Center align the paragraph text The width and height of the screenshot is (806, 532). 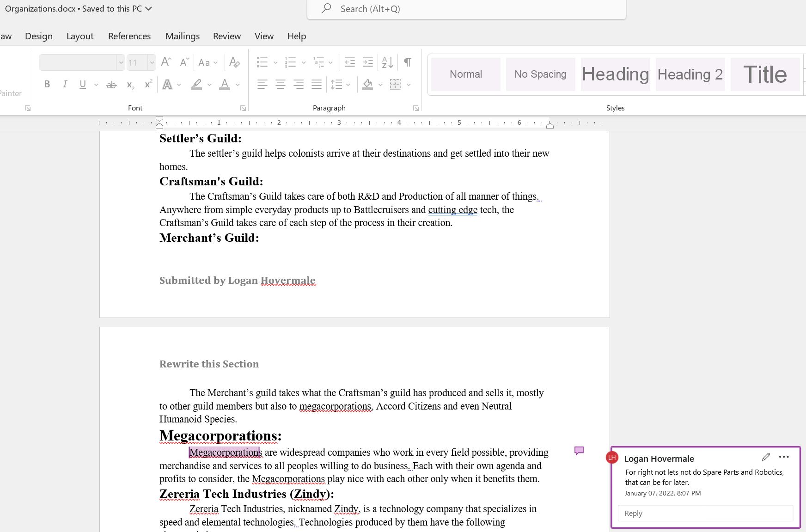(281, 85)
